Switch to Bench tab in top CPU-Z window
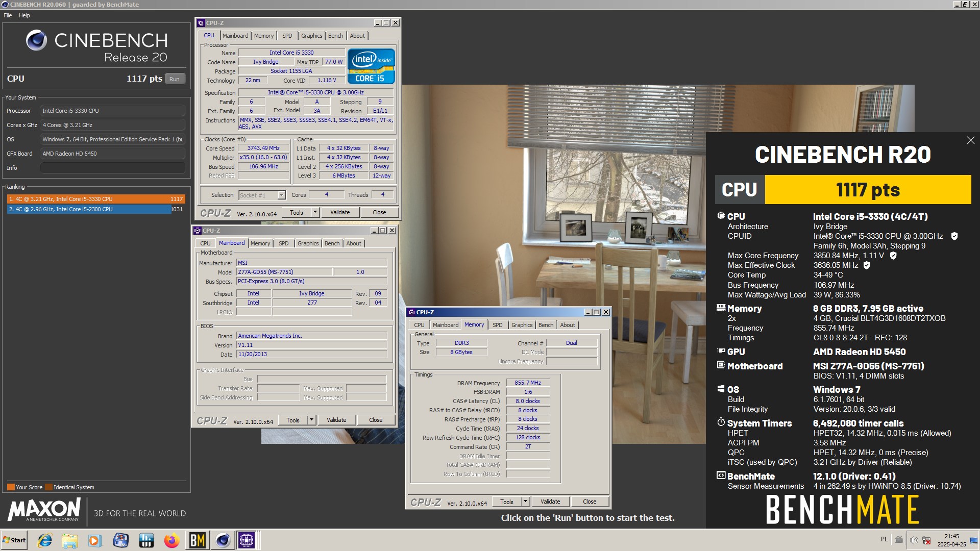 [335, 36]
